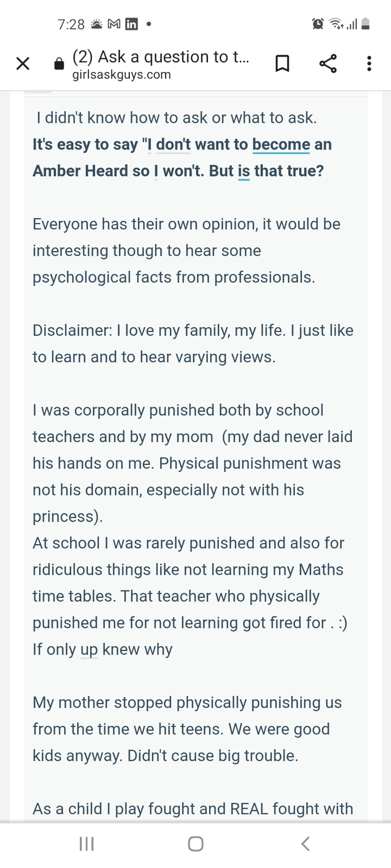
Task: Tap the LinkedIn notification icon
Action: point(132,24)
